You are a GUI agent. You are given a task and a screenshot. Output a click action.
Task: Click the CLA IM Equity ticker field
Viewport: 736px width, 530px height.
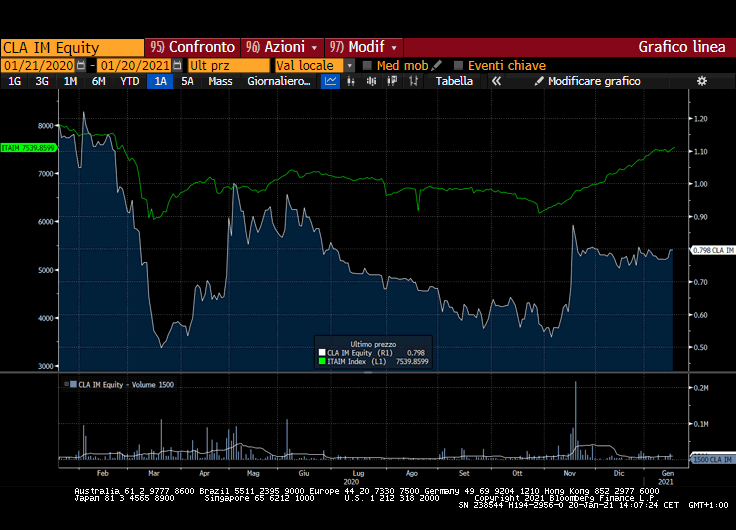(72, 47)
